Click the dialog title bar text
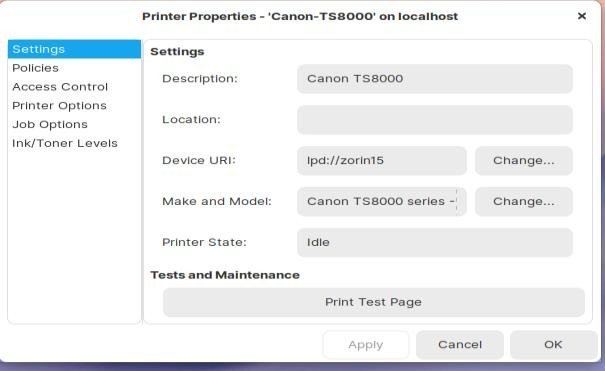This screenshot has height=371, width=605. [x=300, y=16]
